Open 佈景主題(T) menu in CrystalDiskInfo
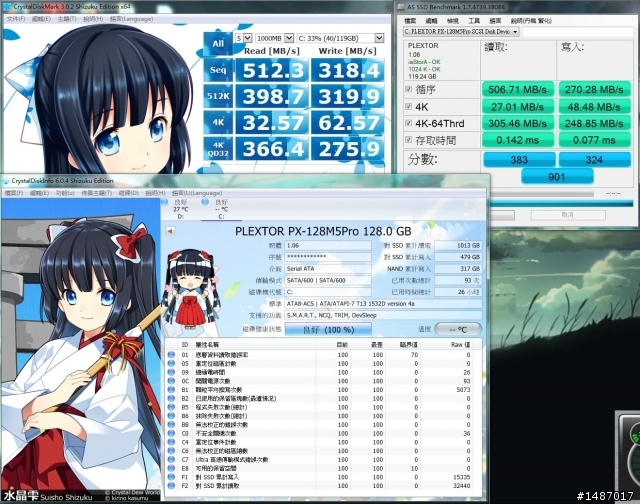640x504 pixels. click(97, 193)
